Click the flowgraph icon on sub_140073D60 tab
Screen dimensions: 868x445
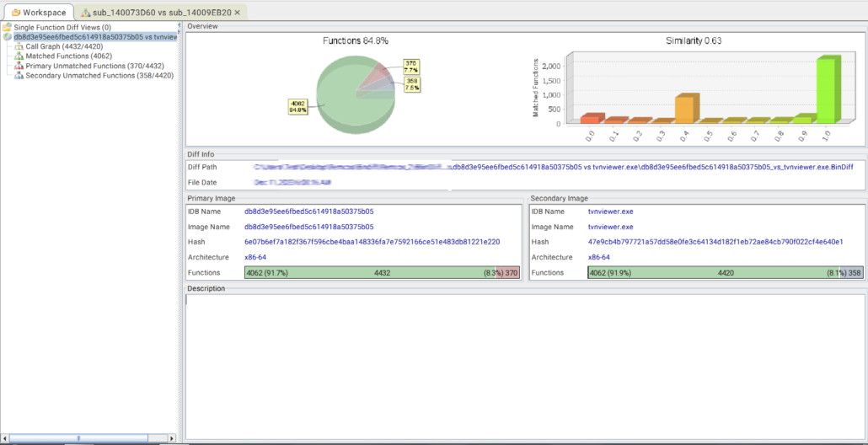point(87,13)
